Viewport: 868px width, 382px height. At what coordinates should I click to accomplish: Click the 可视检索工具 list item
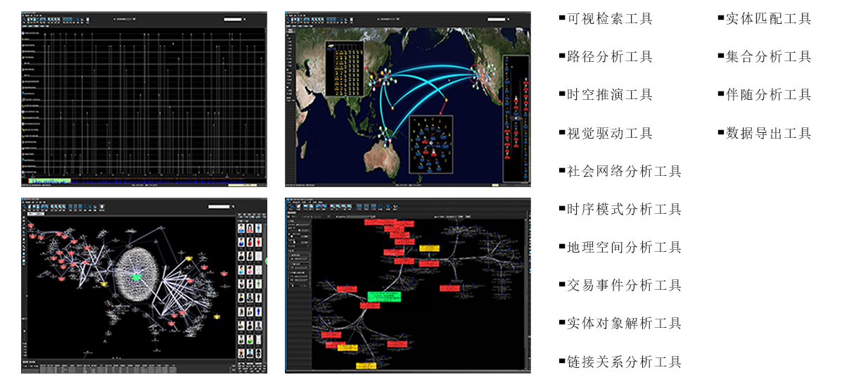tap(610, 19)
